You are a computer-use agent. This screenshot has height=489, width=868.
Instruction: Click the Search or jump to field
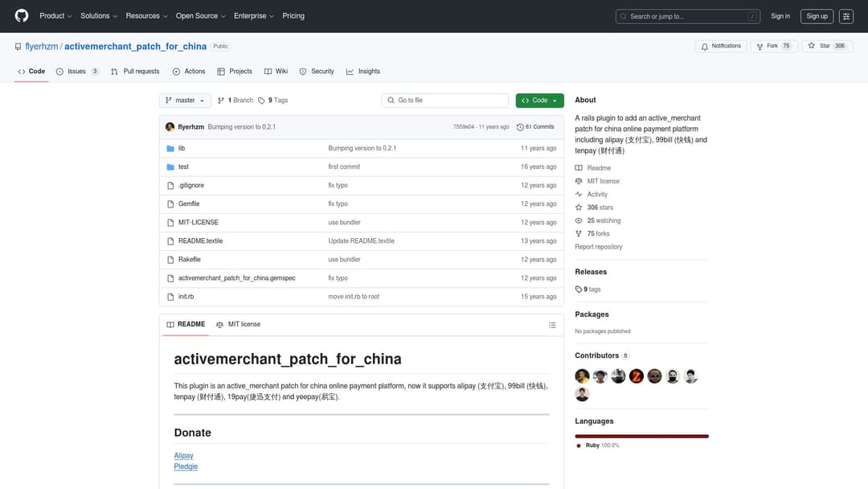click(687, 17)
